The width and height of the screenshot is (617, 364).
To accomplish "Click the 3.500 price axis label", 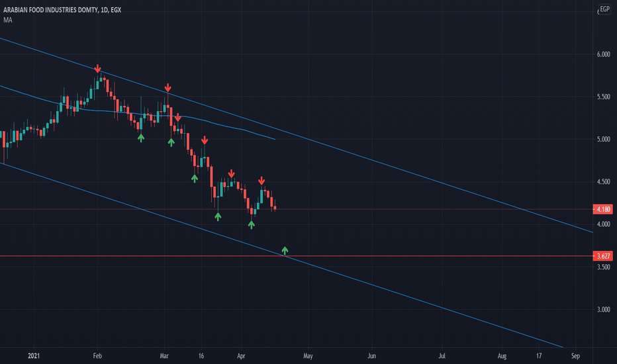I will click(603, 267).
